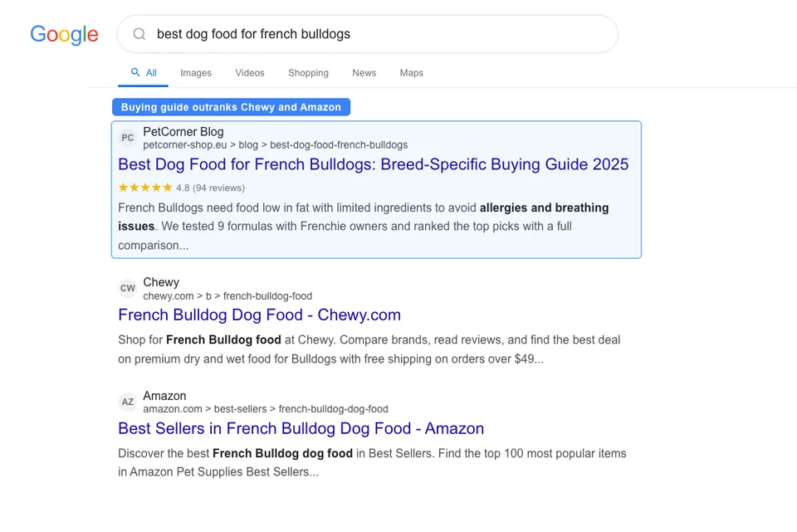Click the Amazon AZ favicon
This screenshot has width=797, height=532.
(x=127, y=402)
